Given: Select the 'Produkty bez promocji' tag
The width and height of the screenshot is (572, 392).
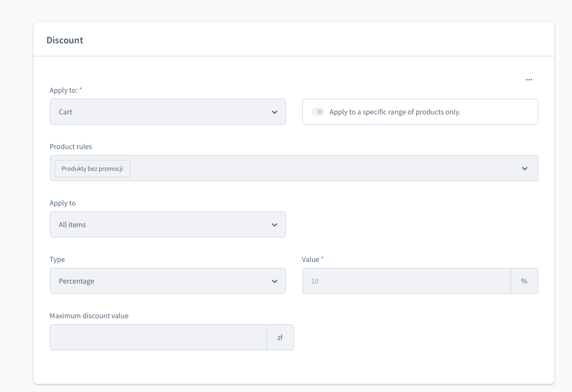Looking at the screenshot, I should [x=92, y=169].
